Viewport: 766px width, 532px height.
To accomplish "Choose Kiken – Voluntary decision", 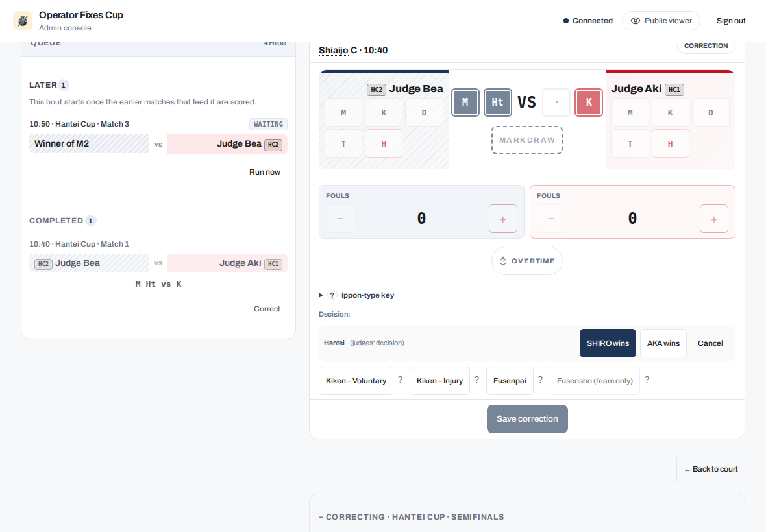I will click(356, 381).
